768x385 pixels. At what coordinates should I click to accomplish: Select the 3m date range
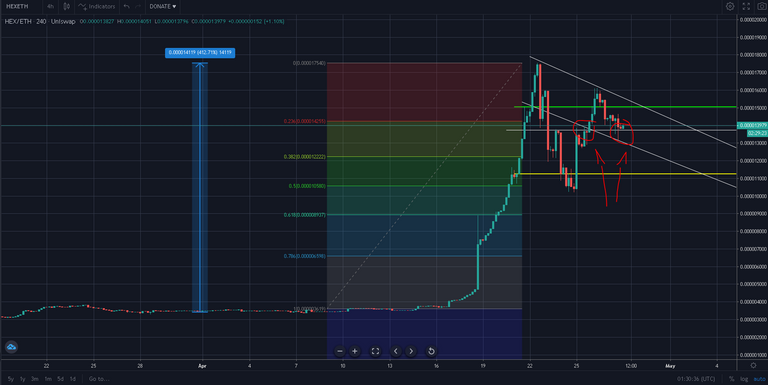[35, 379]
